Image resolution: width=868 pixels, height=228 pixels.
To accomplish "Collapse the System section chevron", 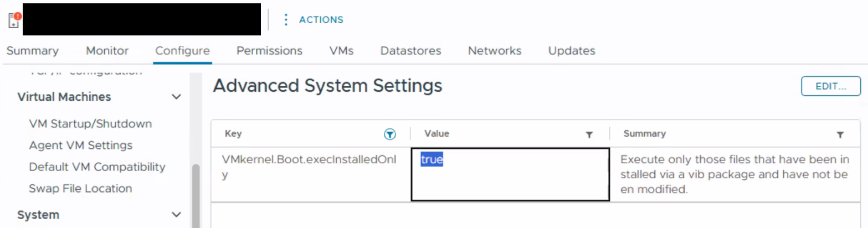I will click(176, 215).
